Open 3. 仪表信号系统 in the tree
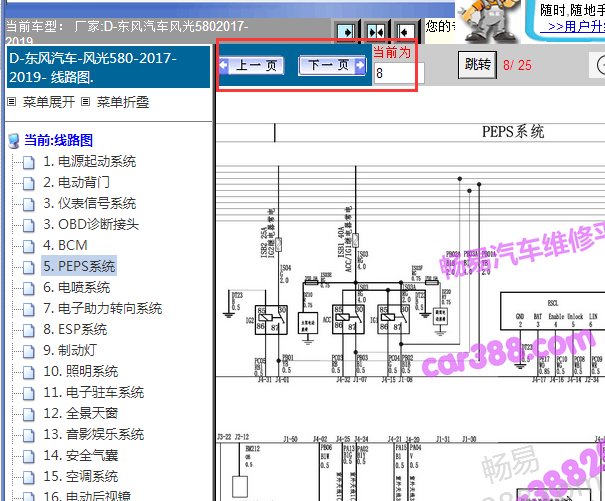The height and width of the screenshot is (501, 605). tap(90, 203)
